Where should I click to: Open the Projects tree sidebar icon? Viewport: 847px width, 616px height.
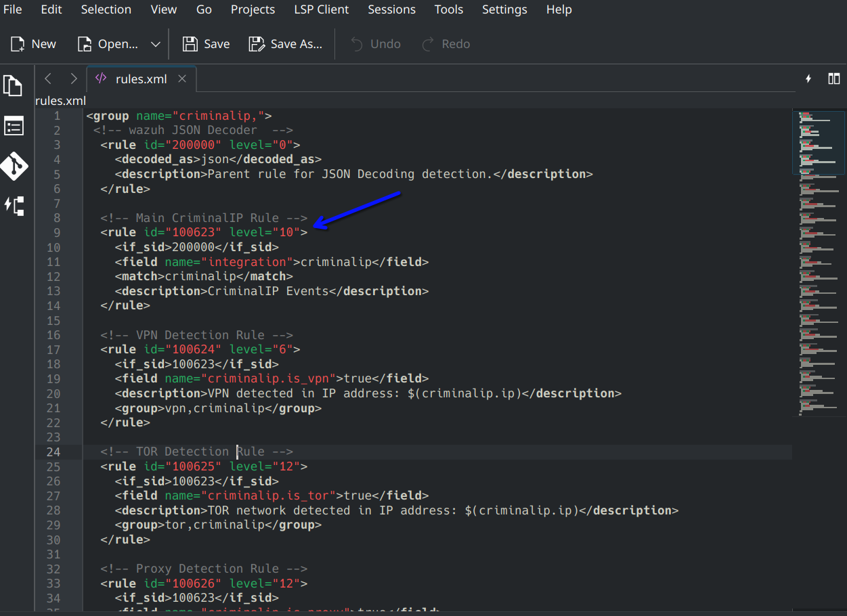pyautogui.click(x=14, y=206)
